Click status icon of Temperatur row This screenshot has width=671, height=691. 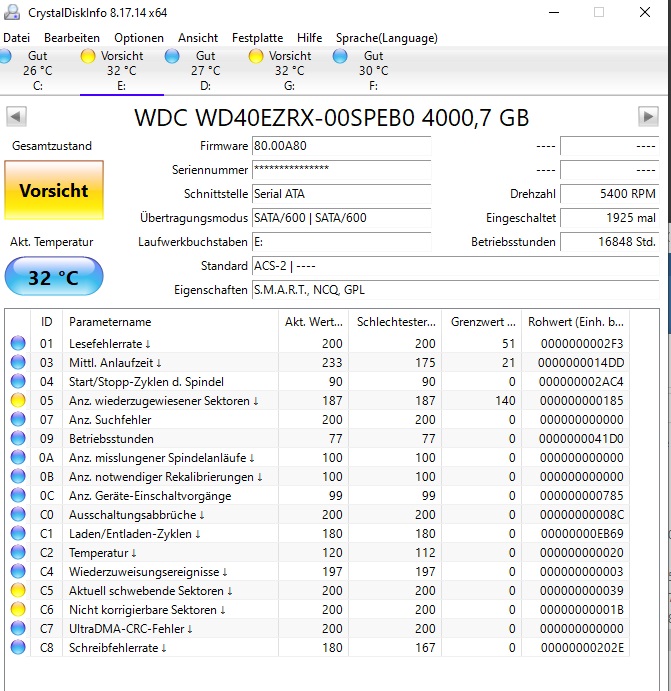pos(18,552)
